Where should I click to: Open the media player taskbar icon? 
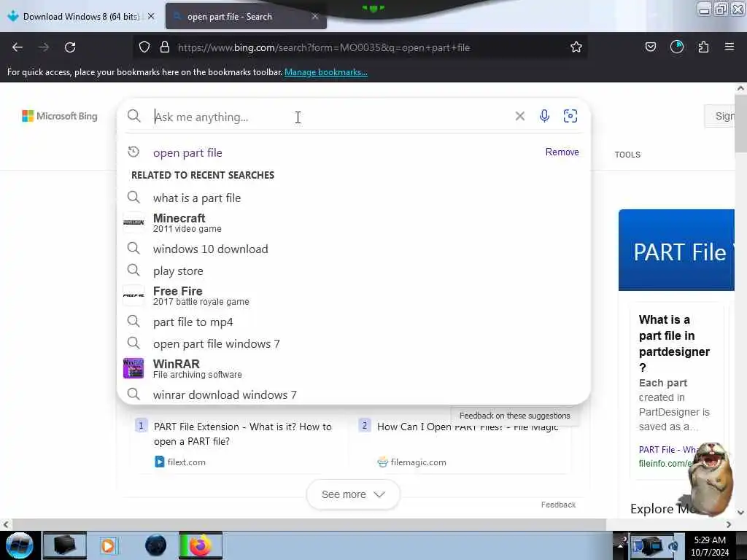point(108,545)
